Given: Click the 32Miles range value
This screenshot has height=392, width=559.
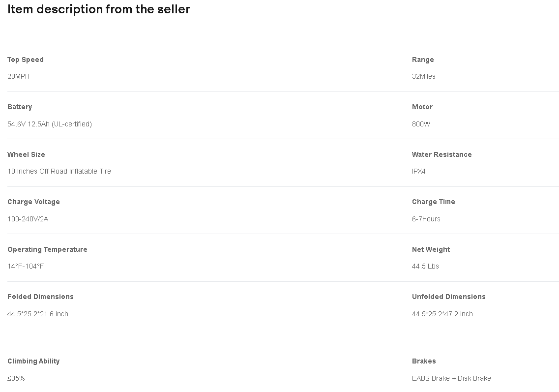Looking at the screenshot, I should 423,76.
